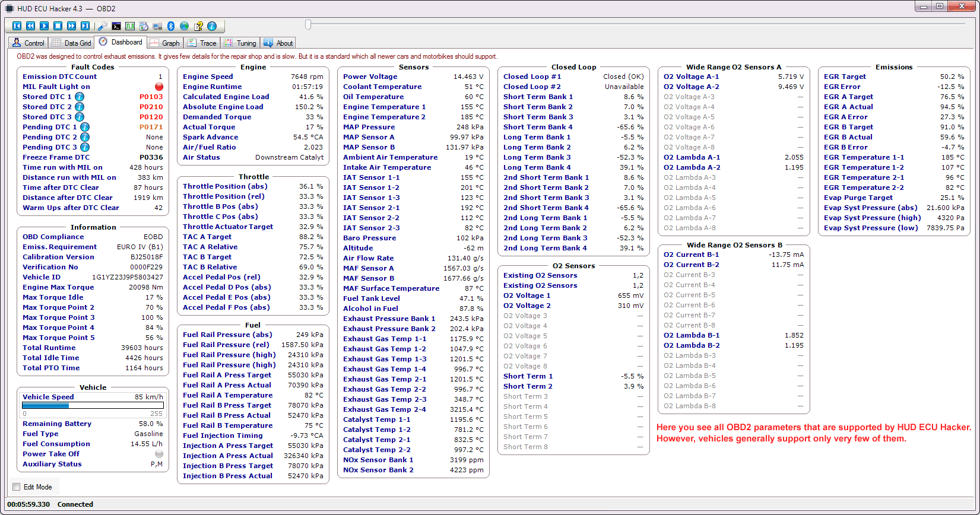Show info for Pending DTC 2
The image size is (980, 515).
(85, 137)
